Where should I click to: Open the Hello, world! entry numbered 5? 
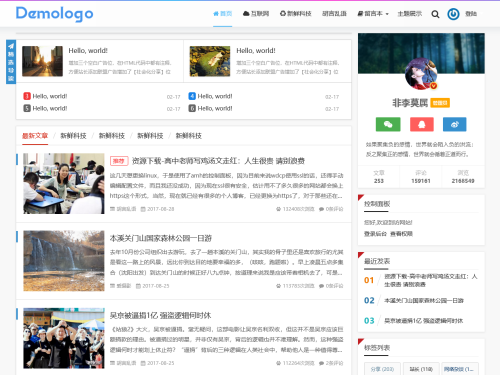pyautogui.click(x=50, y=108)
